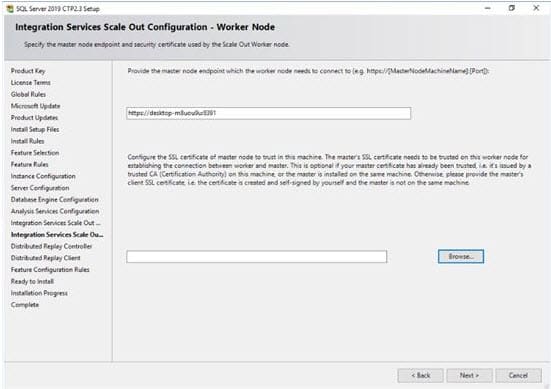The height and width of the screenshot is (389, 551).
Task: Maximize the setup window
Action: [x=512, y=8]
